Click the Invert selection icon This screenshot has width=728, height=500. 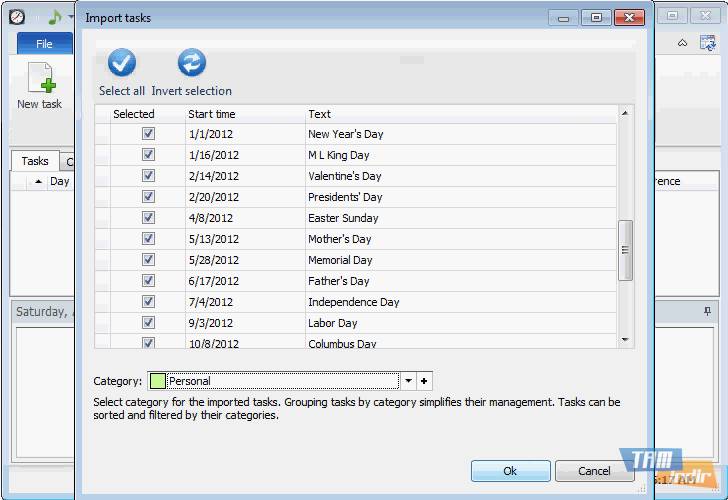tap(191, 64)
